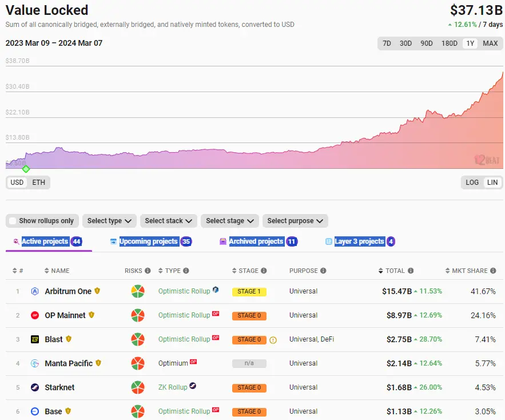Open the Select stack dropdown
Viewport: 505px width, 420px height.
pos(168,221)
